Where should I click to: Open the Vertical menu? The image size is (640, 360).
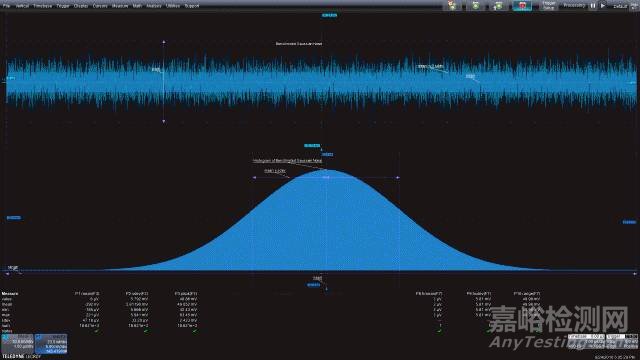[x=22, y=6]
